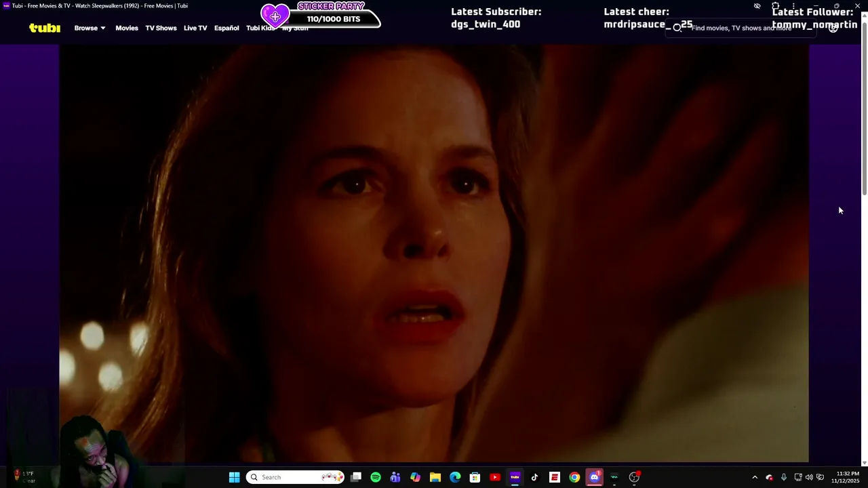Open the Movies section

point(127,28)
